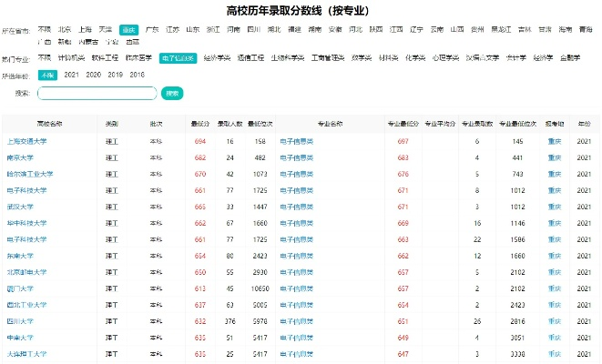
Task: Open 上海交通大学 university link
Action: [27, 142]
